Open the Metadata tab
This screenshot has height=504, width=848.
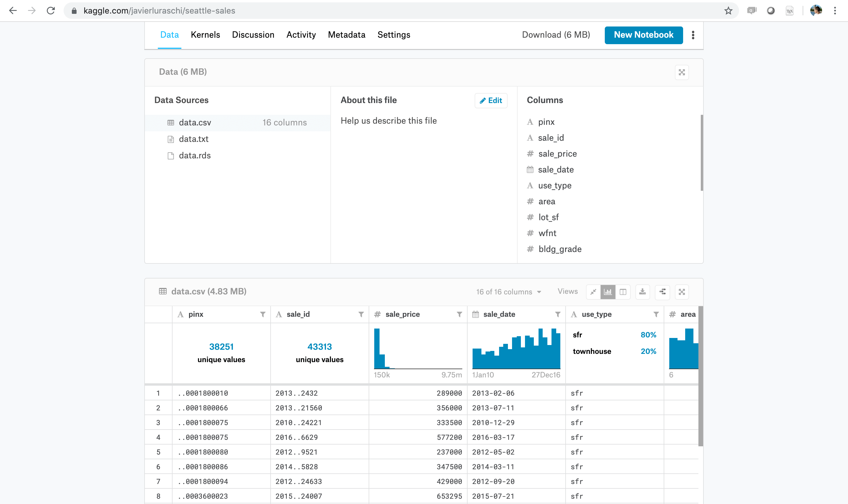click(x=346, y=35)
